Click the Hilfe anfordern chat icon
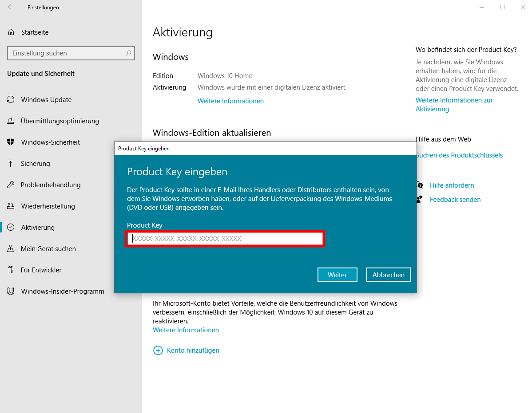Screen dimensions: 532x413 420,185
